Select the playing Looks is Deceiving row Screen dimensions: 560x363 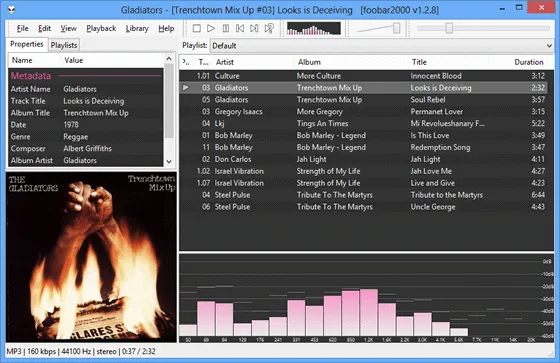click(363, 88)
